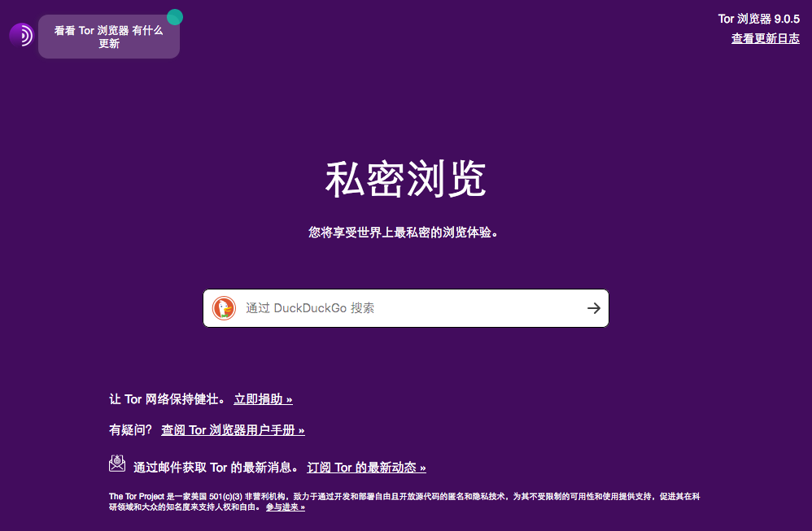The width and height of the screenshot is (812, 531).
Task: Click the '让 Tor 网络保持健壮。' text
Action: (167, 399)
